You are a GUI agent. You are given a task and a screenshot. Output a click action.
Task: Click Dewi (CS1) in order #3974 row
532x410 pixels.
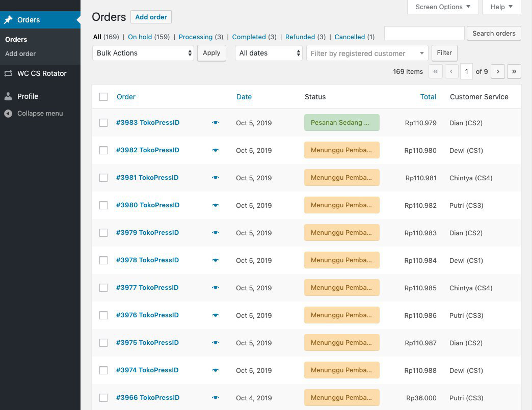tap(466, 370)
